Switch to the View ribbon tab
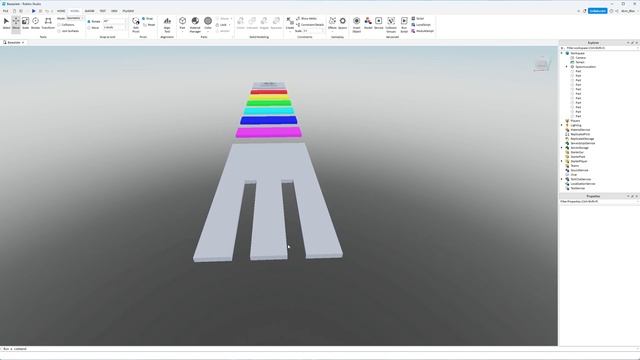The width and height of the screenshot is (640, 360). coord(114,11)
